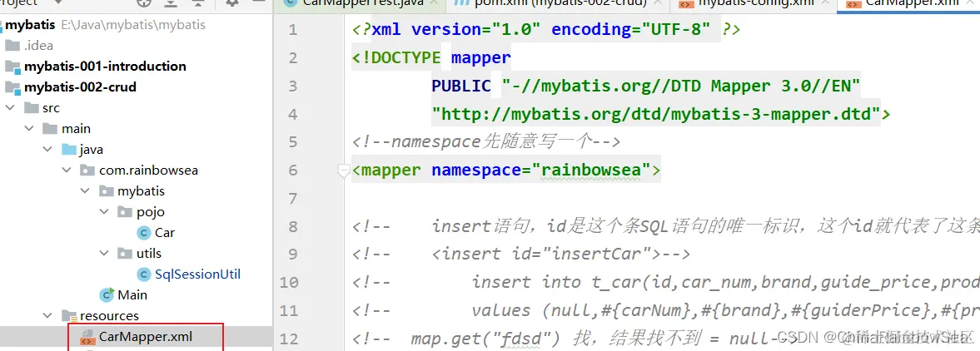
Task: Click the com.rainbowsea package icon
Action: click(88, 171)
